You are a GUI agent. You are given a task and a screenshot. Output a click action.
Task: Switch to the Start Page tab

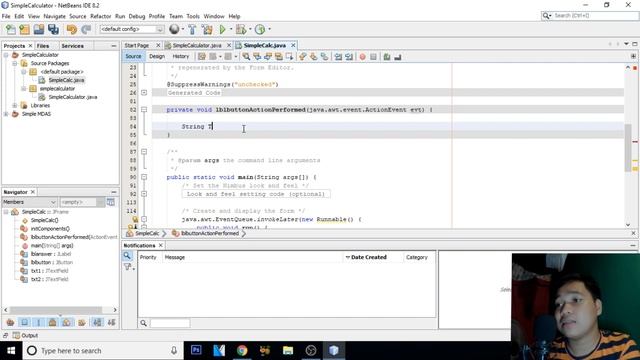137,45
